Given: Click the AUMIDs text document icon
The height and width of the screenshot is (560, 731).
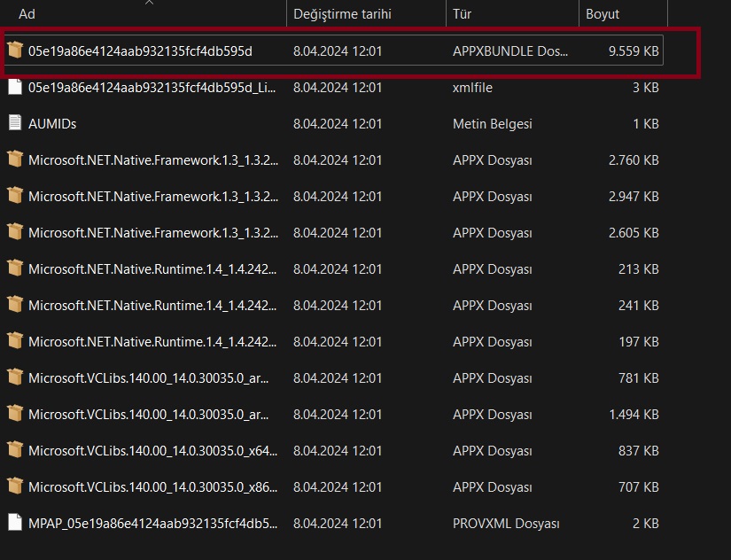Looking at the screenshot, I should coord(14,124).
